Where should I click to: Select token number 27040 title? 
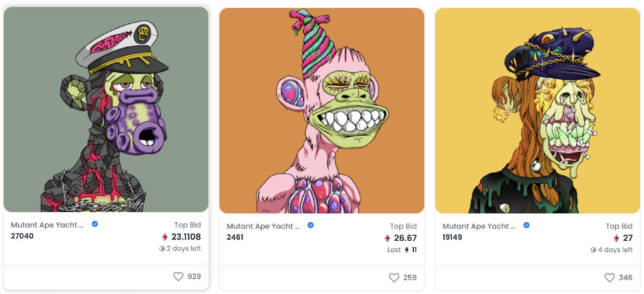22,236
